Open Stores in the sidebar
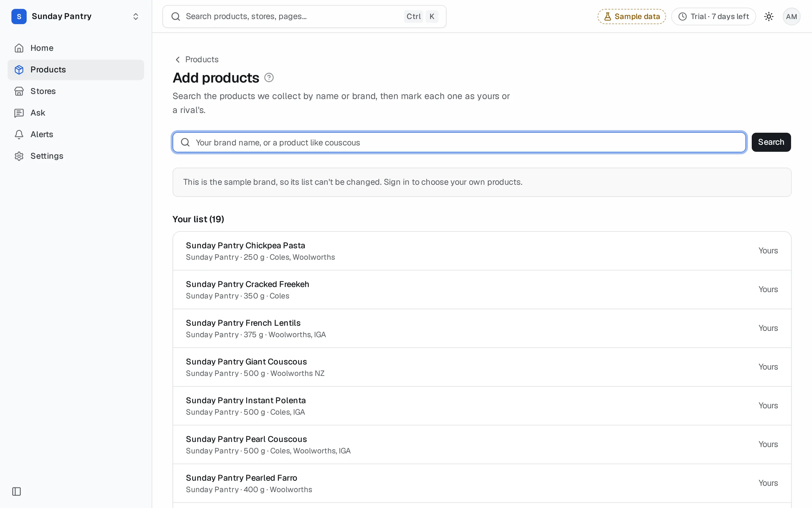This screenshot has height=508, width=812. click(76, 91)
